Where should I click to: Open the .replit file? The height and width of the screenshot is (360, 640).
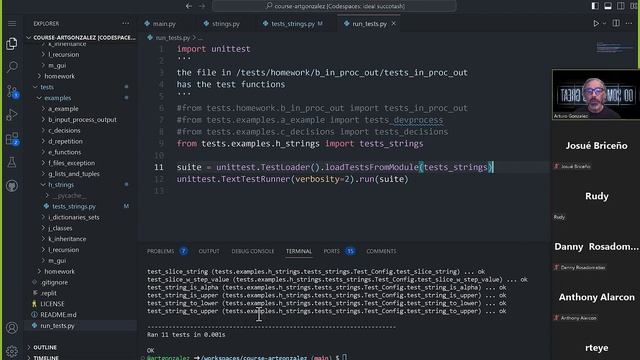48,293
